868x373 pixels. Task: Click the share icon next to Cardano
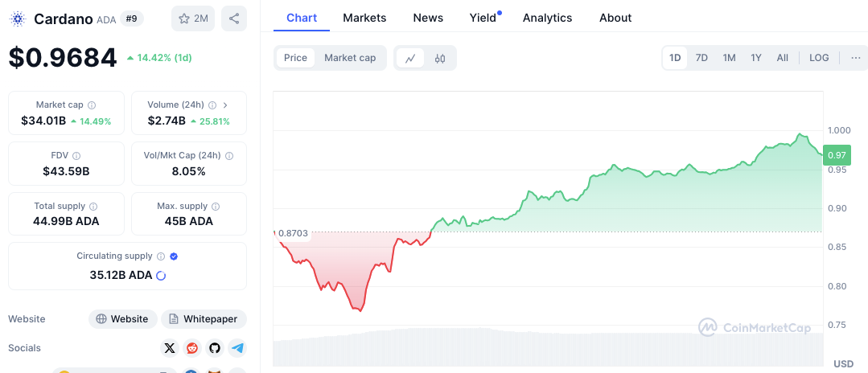[x=233, y=18]
